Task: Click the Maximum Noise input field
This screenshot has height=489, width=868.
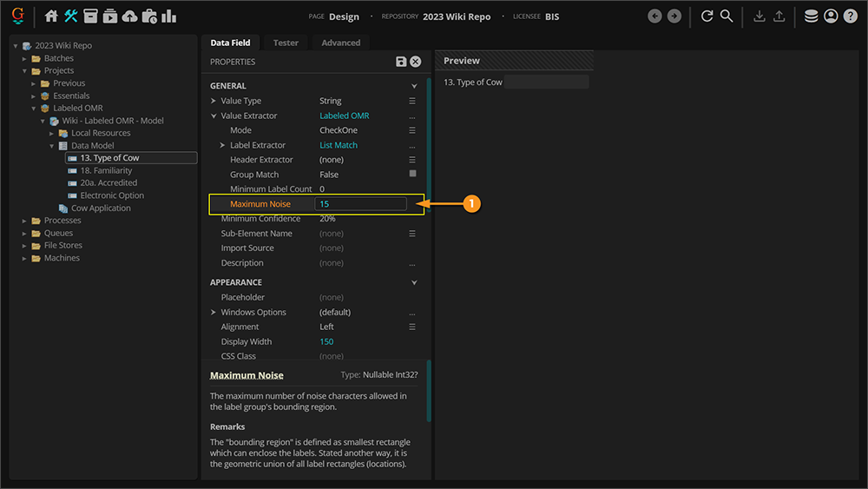Action: [x=361, y=204]
